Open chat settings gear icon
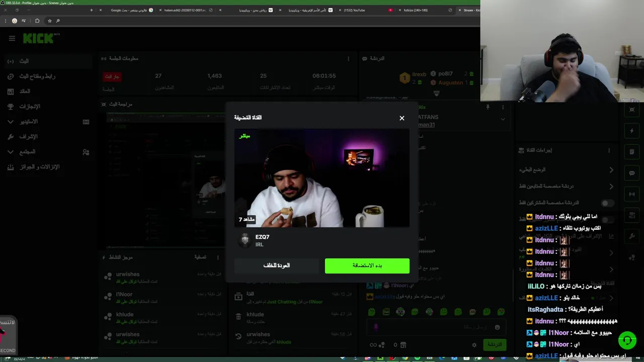Image resolution: width=644 pixels, height=362 pixels. point(474,345)
